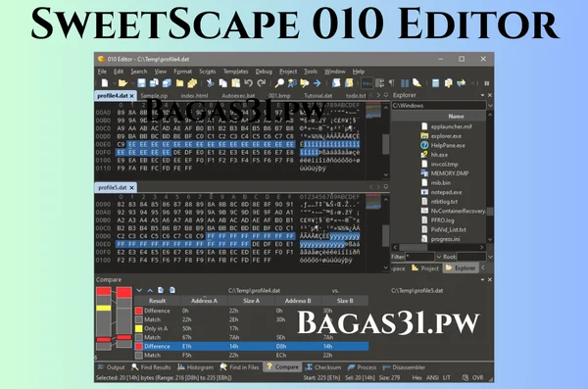Select the Match row at address 67h

click(251, 337)
